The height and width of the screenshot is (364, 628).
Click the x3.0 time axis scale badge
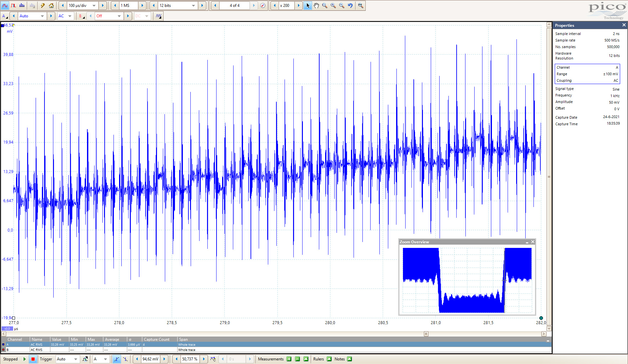[x=7, y=329]
